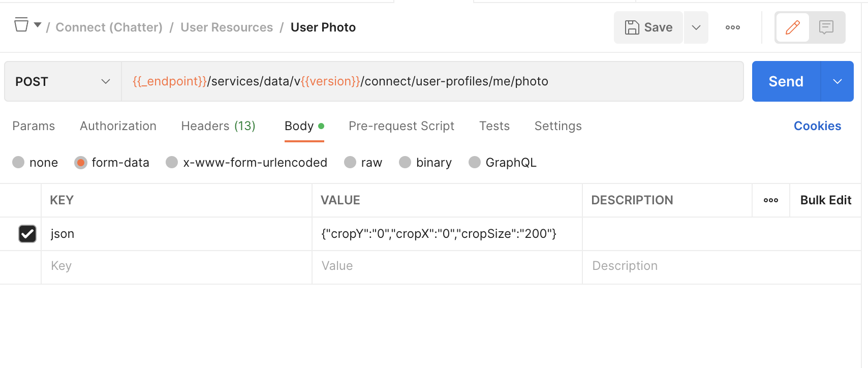The image size is (868, 368).
Task: Choose the binary body option
Action: coord(405,163)
